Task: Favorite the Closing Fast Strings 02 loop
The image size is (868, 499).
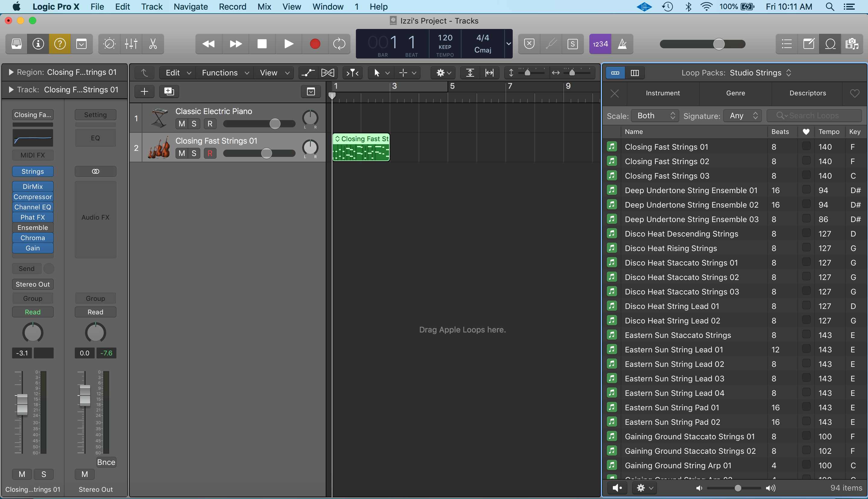Action: click(x=806, y=161)
